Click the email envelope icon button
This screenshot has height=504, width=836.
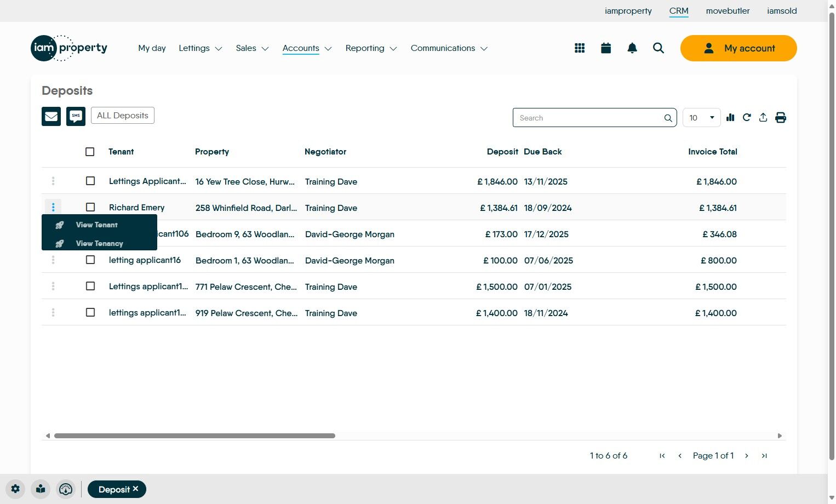tap(51, 116)
